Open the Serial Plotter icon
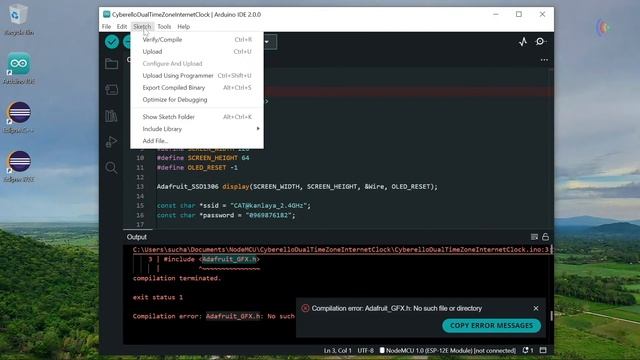 click(x=523, y=42)
